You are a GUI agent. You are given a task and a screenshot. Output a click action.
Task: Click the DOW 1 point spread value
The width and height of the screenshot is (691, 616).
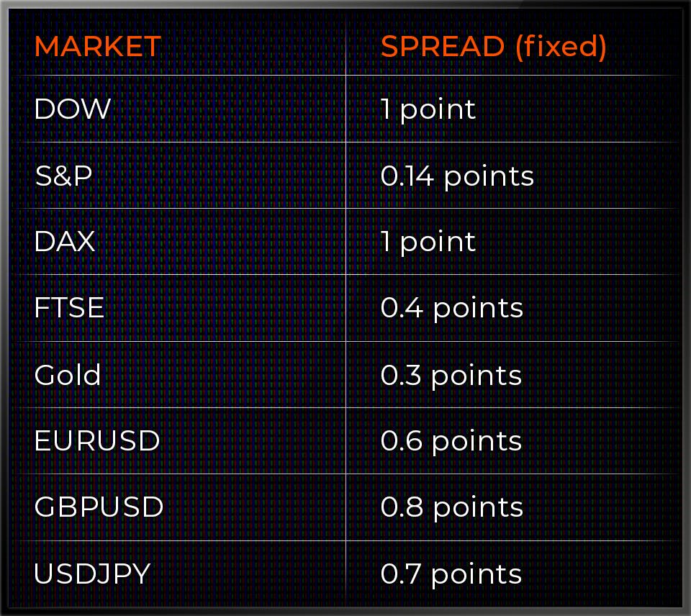428,110
